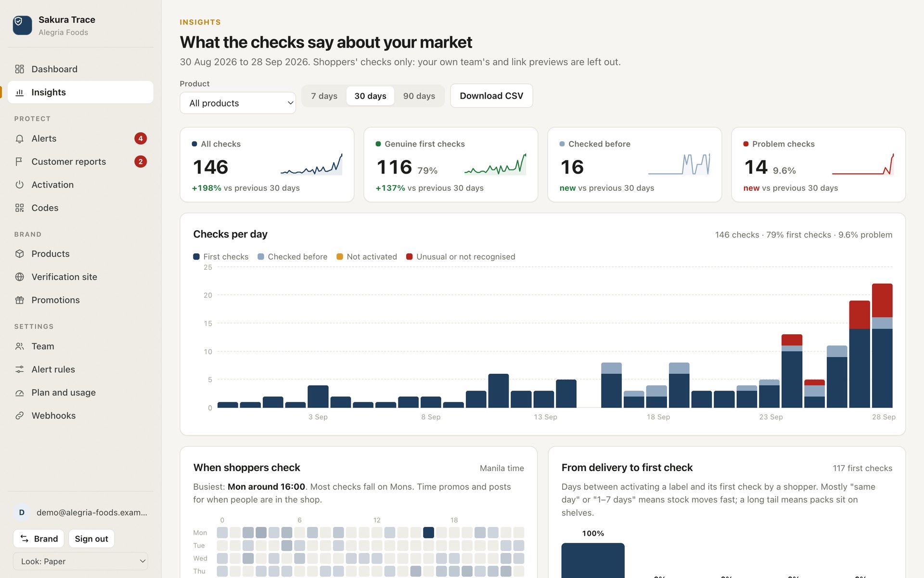Screen dimensions: 924x578
Task: Open Plan and usage
Action: coord(80,393)
